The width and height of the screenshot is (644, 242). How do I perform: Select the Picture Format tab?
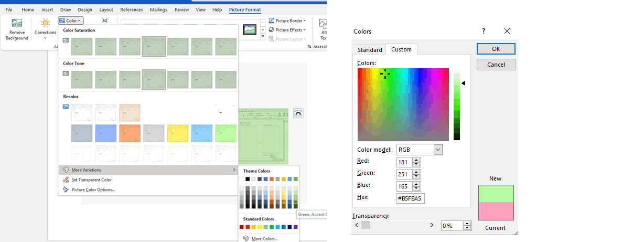[245, 9]
